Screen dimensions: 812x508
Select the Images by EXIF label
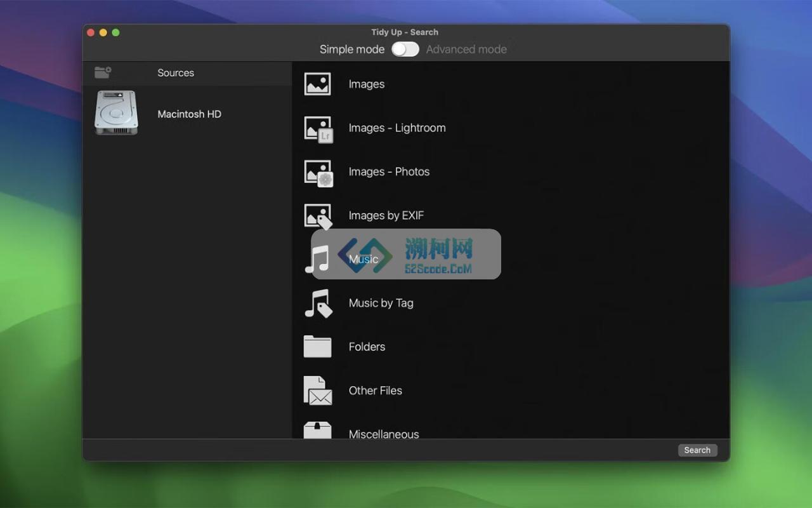386,215
